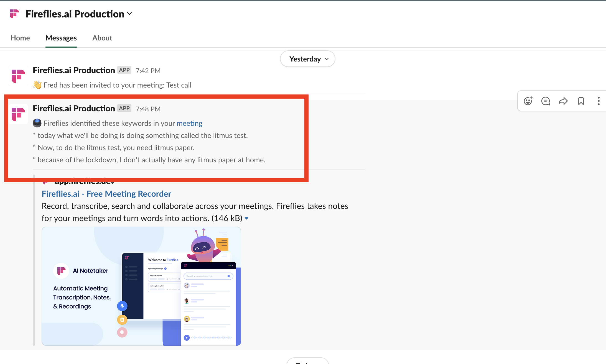Open the Yesterday date dropdown

(x=308, y=59)
